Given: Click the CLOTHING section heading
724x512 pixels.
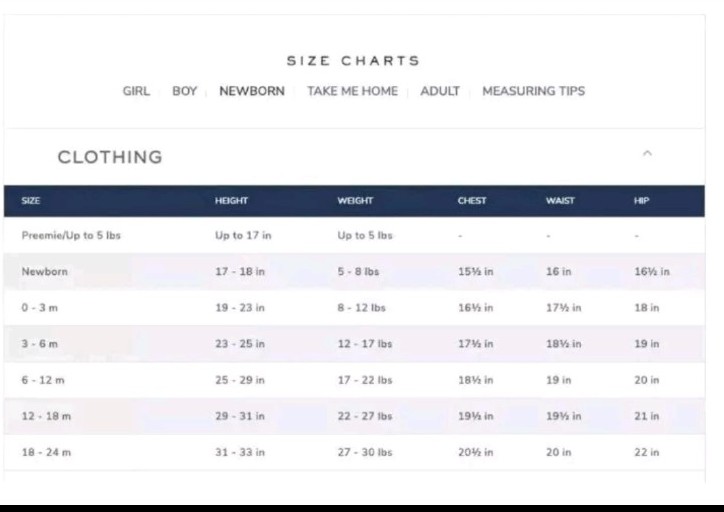Looking at the screenshot, I should pos(110,157).
